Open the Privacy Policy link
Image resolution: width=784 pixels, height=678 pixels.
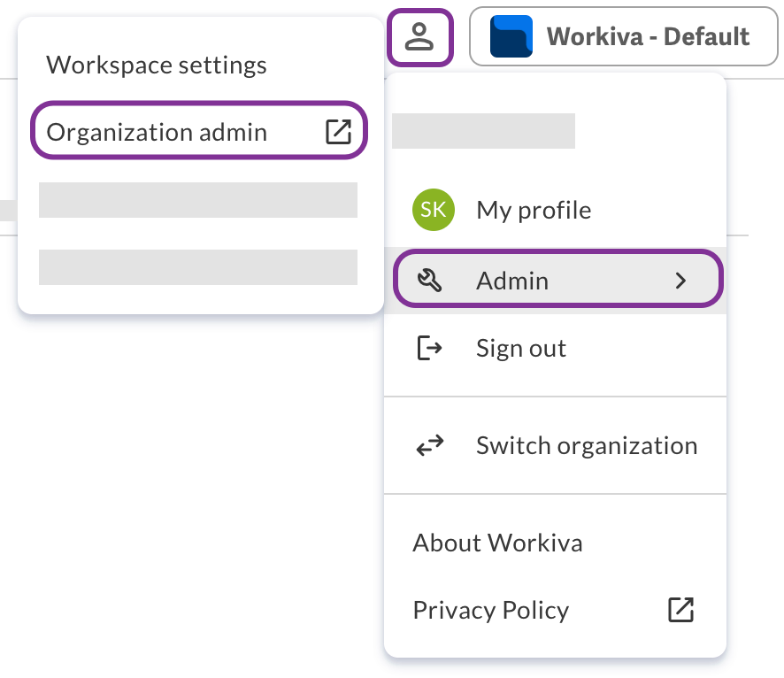[x=491, y=609]
